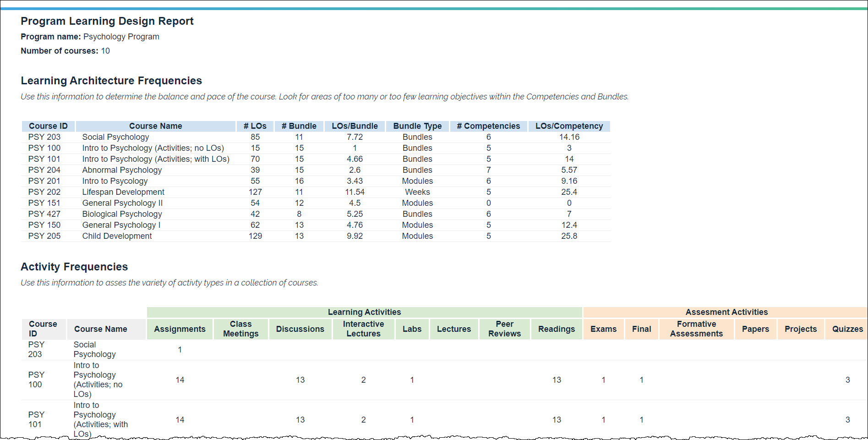Image resolution: width=868 pixels, height=440 pixels.
Task: Click the 'Abnormal Psychology' course name
Action: [x=122, y=170]
